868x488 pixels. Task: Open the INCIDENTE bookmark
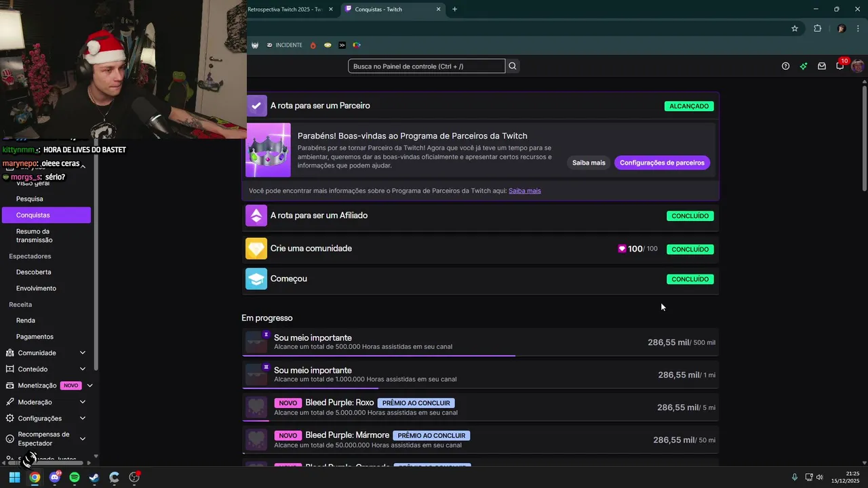[284, 45]
